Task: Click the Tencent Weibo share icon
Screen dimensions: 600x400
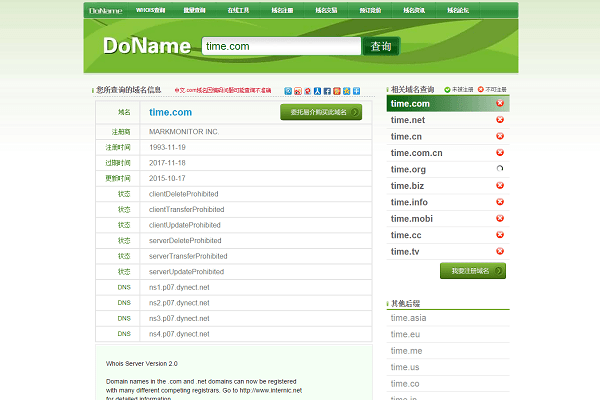Action: click(x=288, y=91)
